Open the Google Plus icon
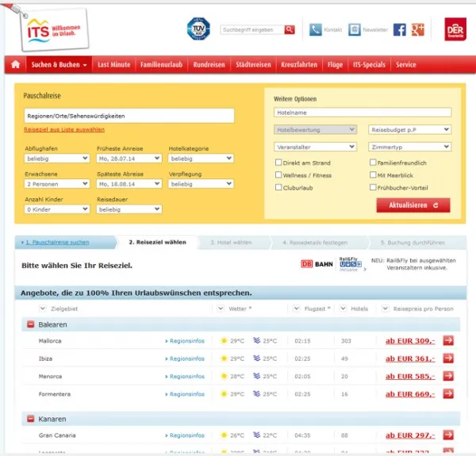Screen dimensions: 476x456 click(x=419, y=29)
